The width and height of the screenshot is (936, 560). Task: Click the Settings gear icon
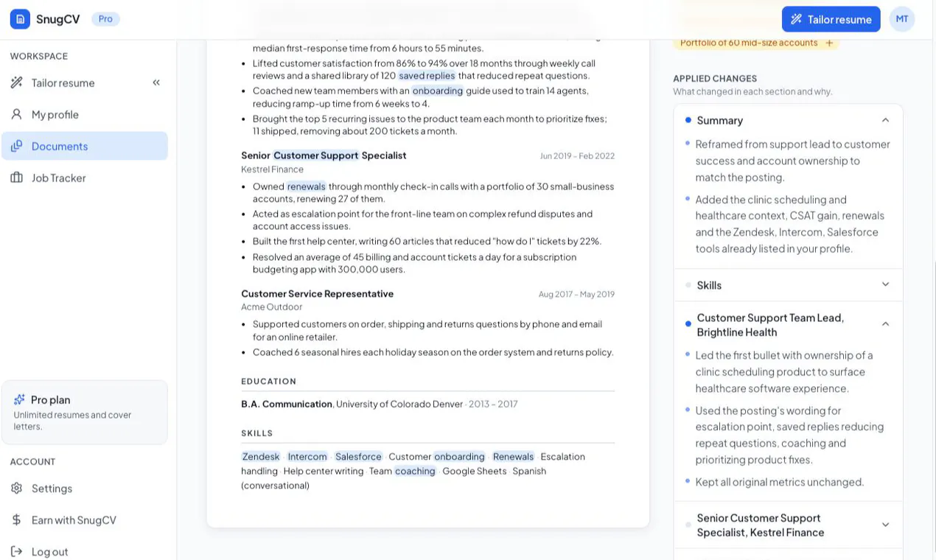tap(16, 489)
